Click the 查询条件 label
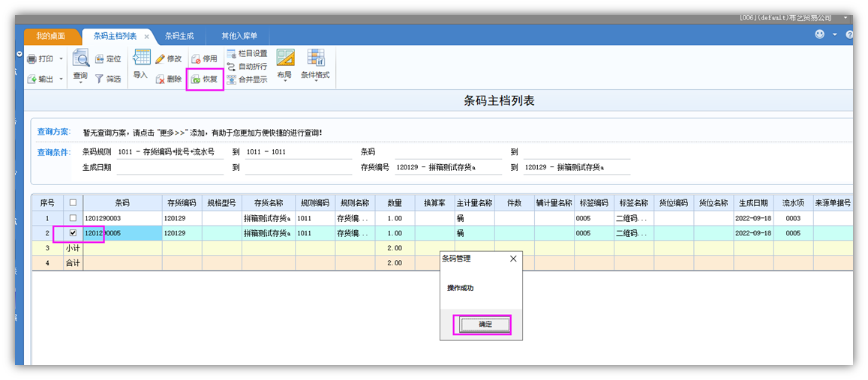The width and height of the screenshot is (868, 380). coord(54,152)
